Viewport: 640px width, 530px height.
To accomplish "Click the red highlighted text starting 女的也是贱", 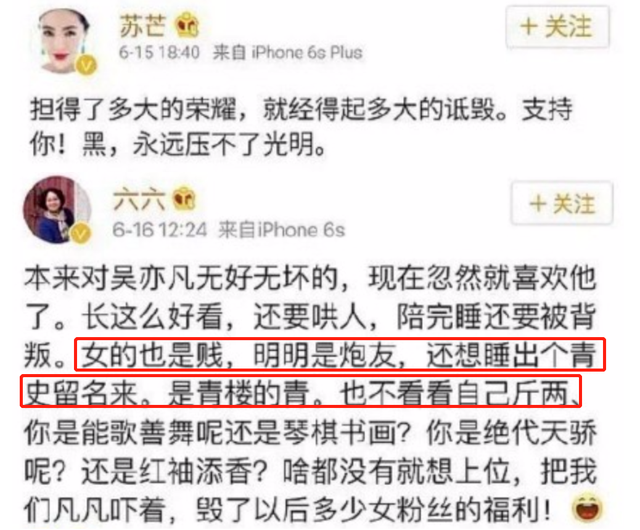I will 340,354.
